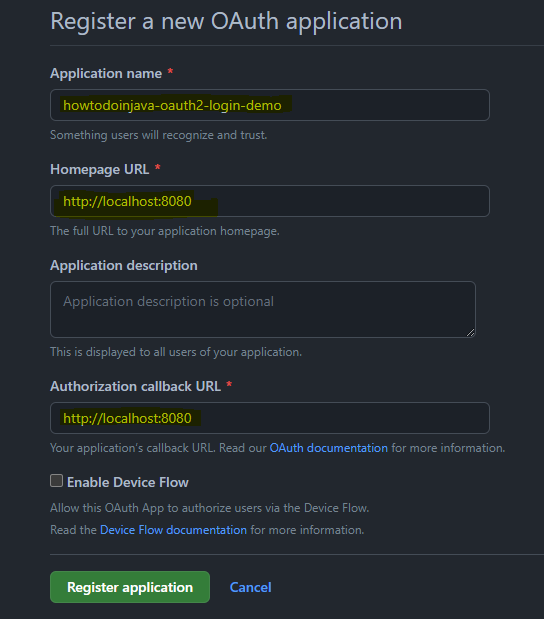
Task: Click the 'Homepage URL' field label
Action: pos(99,169)
